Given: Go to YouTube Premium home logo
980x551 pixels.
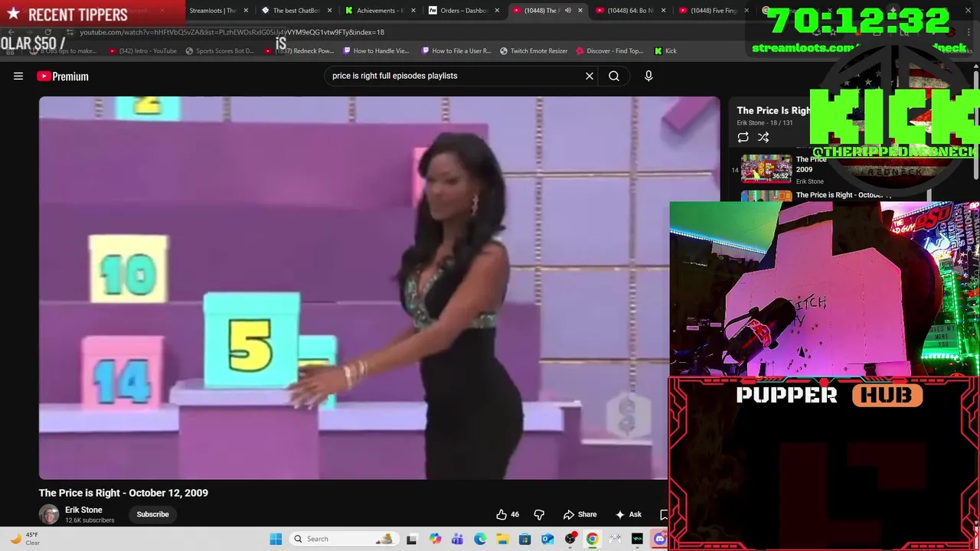Looking at the screenshot, I should [x=63, y=76].
